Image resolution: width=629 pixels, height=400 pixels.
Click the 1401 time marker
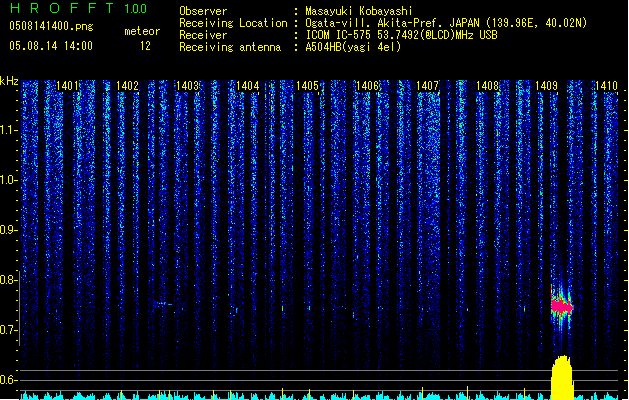[67, 86]
